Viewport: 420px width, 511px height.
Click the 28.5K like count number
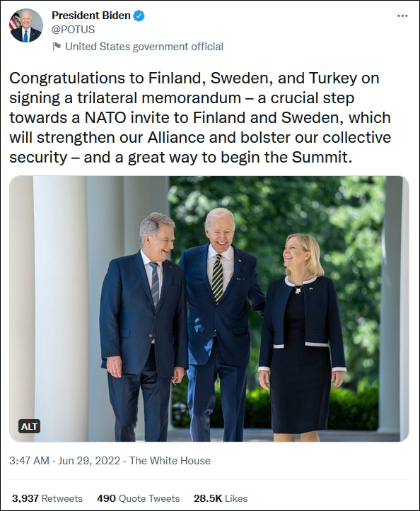coord(208,498)
